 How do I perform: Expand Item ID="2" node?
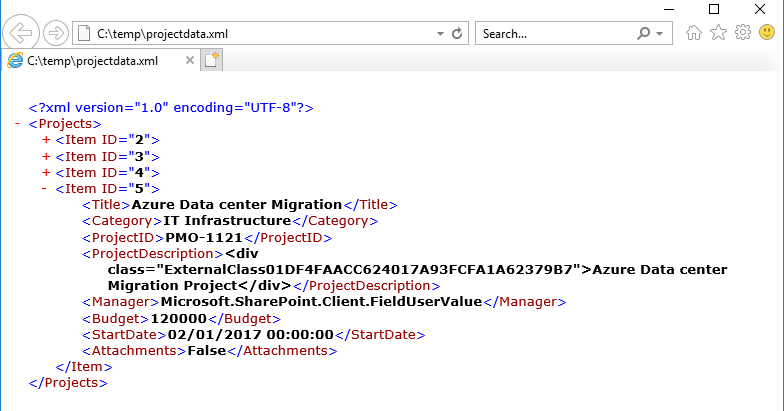pos(46,140)
